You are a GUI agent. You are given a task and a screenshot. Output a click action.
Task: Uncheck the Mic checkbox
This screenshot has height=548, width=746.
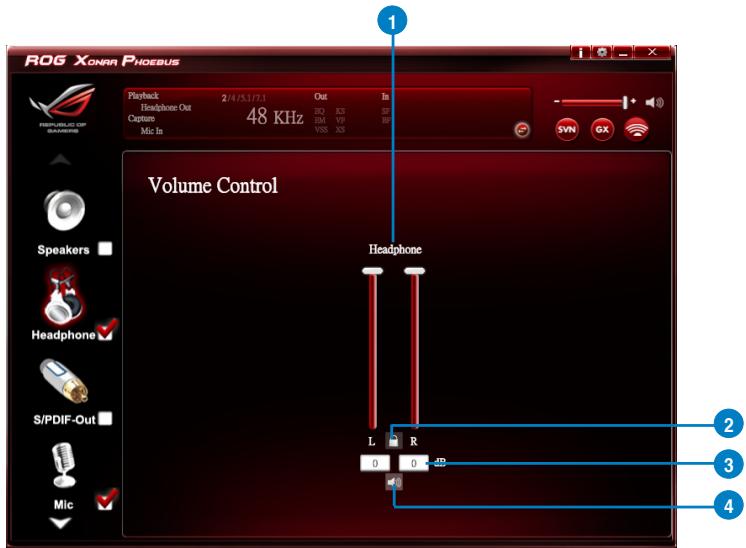[x=106, y=499]
